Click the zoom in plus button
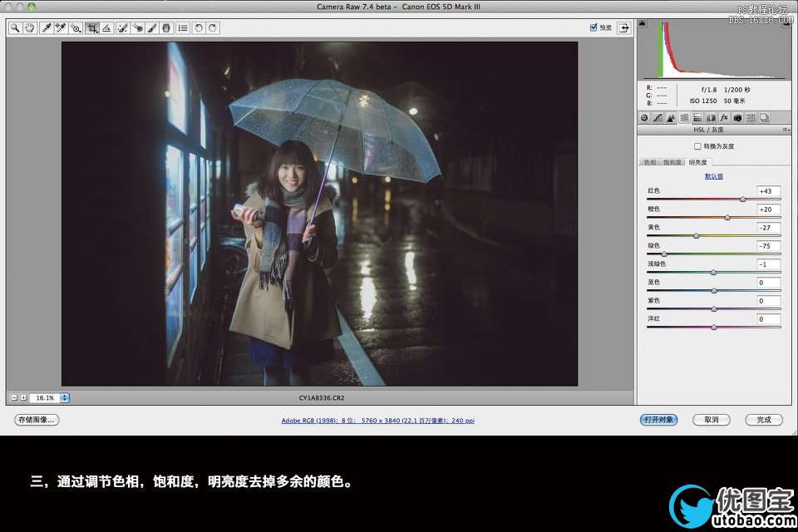Screen dimensions: 798x532 pyautogui.click(x=23, y=397)
